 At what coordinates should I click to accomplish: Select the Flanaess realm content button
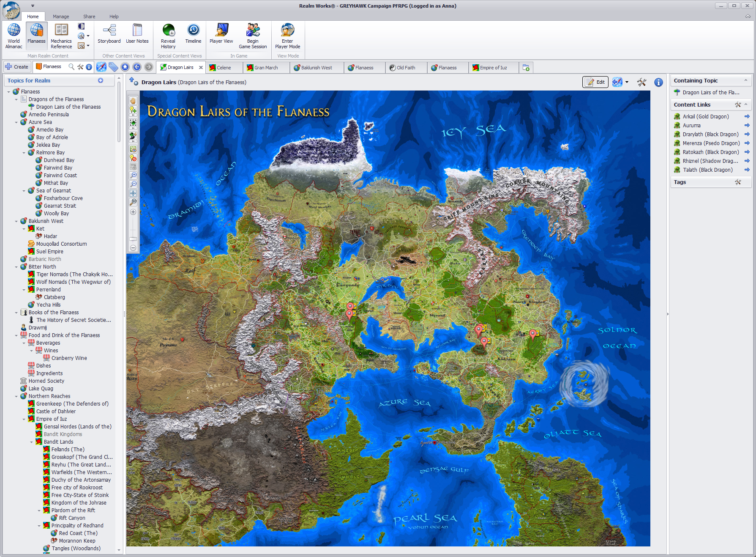coord(36,36)
